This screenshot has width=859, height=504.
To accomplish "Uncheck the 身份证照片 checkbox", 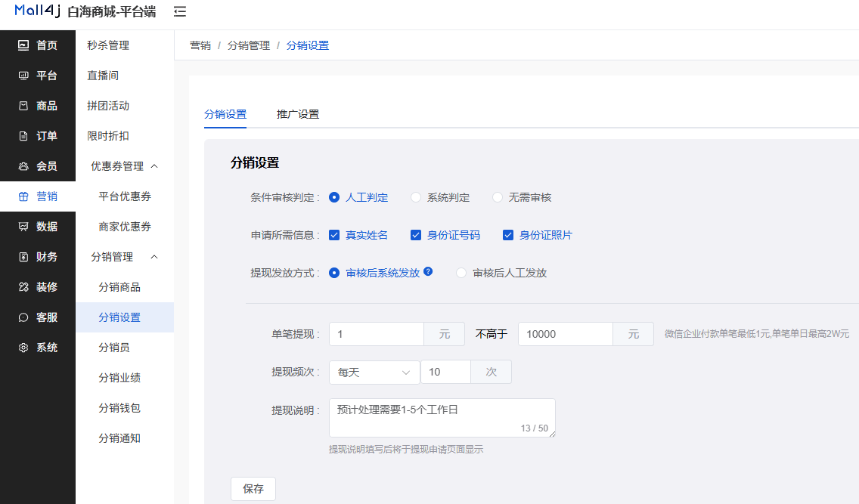I will (508, 235).
